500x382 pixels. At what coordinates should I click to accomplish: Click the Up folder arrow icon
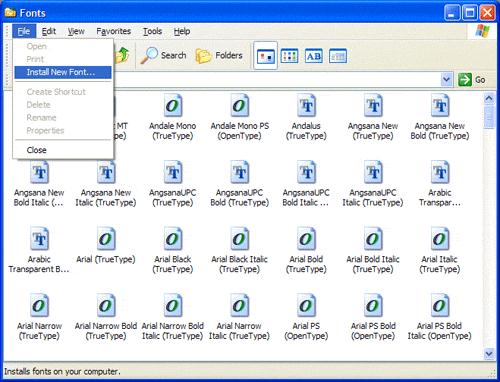123,55
